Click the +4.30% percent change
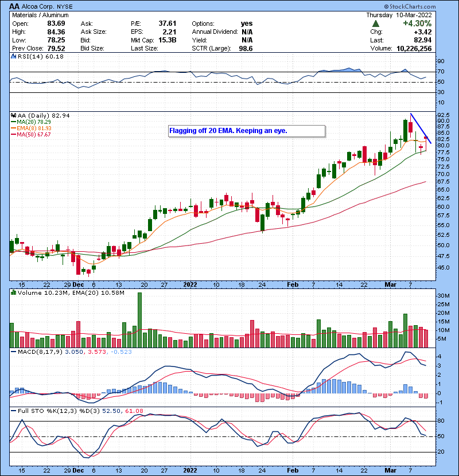Image resolution: width=459 pixels, height=476 pixels. pyautogui.click(x=417, y=24)
